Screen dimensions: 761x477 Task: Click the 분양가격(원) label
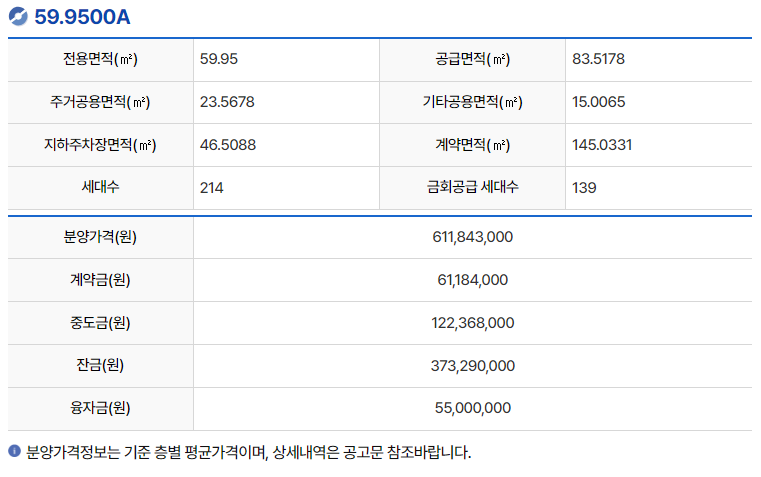100,237
